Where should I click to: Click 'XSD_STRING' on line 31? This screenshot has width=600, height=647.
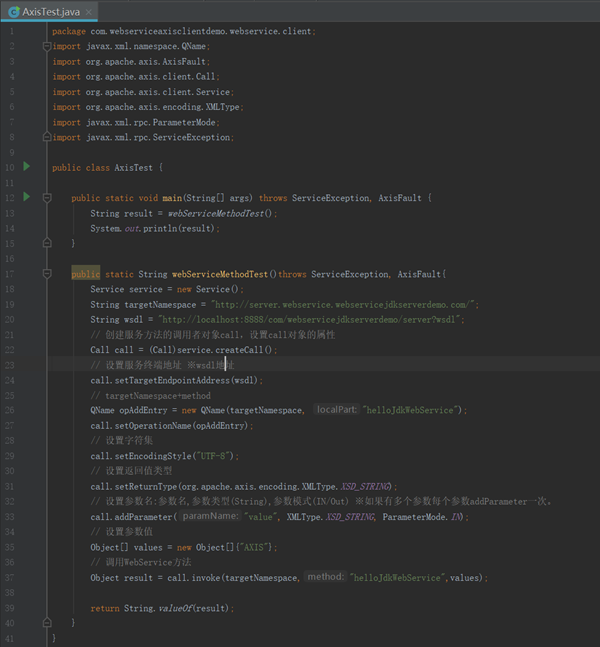[x=365, y=486]
